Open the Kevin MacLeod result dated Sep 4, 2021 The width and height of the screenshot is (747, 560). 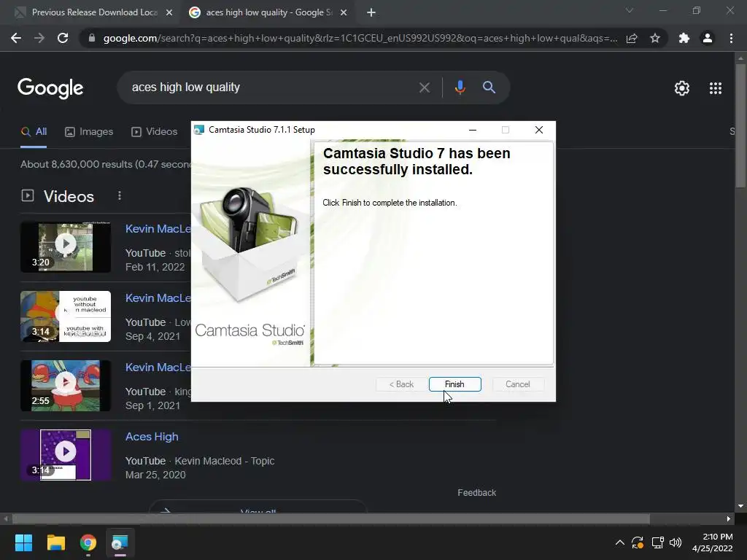[158, 298]
